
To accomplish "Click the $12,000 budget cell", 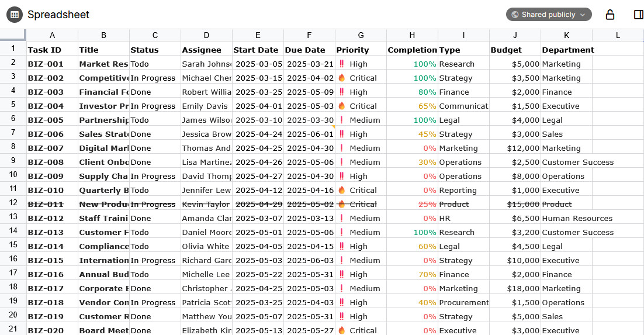I will coord(515,148).
